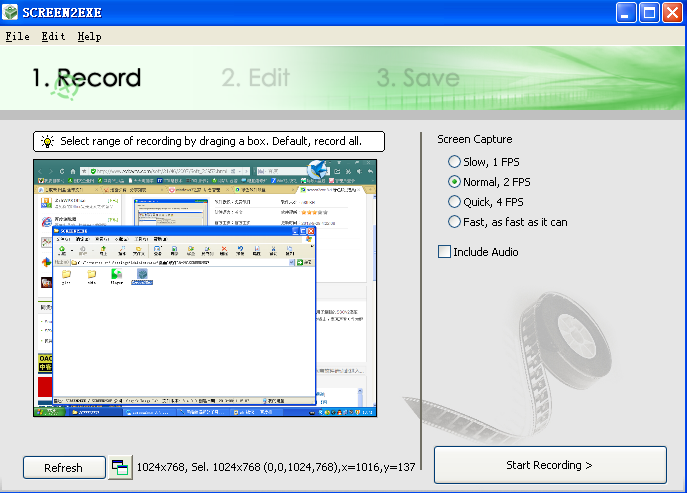The height and width of the screenshot is (493, 687).
Task: Click the lightbulb hint icon
Action: coord(47,142)
